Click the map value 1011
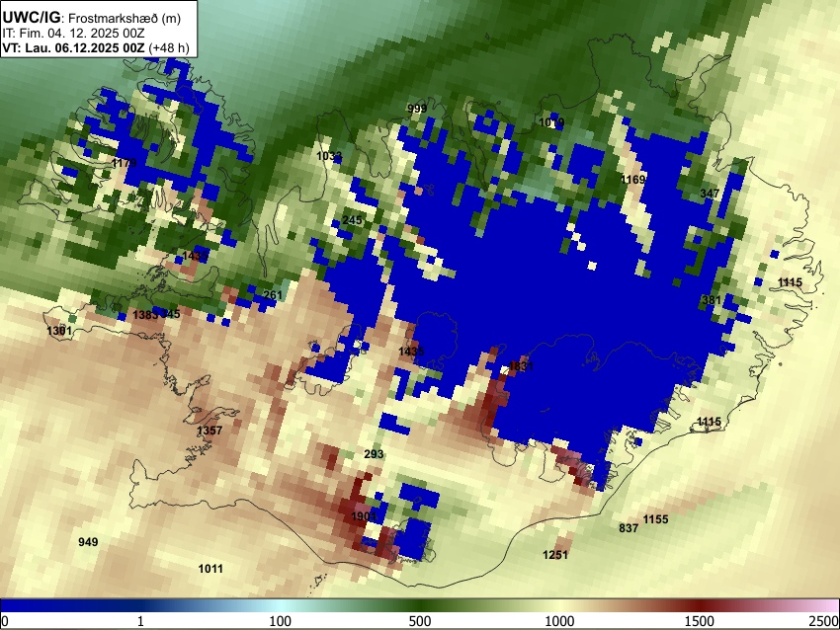The width and height of the screenshot is (840, 630). tap(211, 569)
